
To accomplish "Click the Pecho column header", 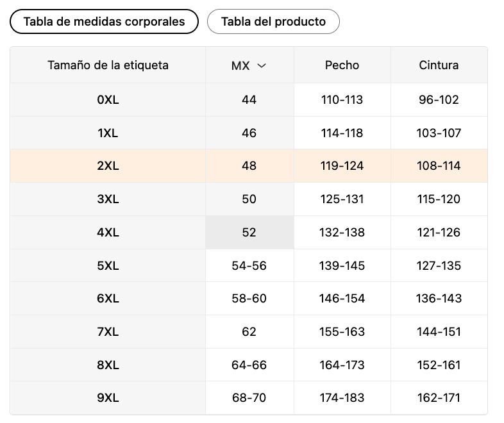I will (342, 65).
